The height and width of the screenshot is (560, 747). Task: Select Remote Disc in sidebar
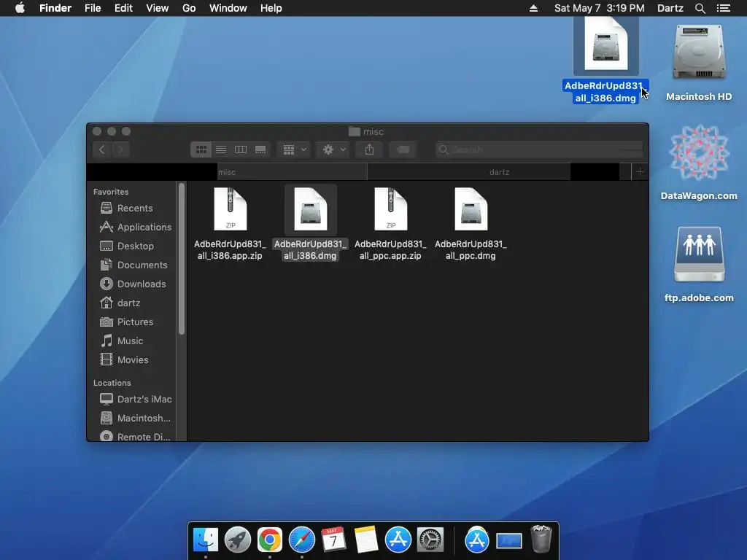point(135,436)
